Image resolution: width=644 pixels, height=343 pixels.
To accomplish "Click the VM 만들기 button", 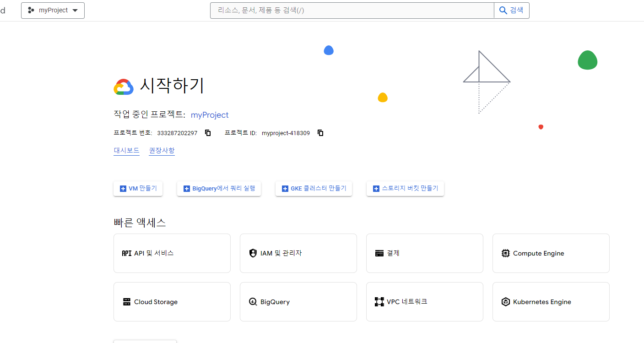I will [x=138, y=188].
